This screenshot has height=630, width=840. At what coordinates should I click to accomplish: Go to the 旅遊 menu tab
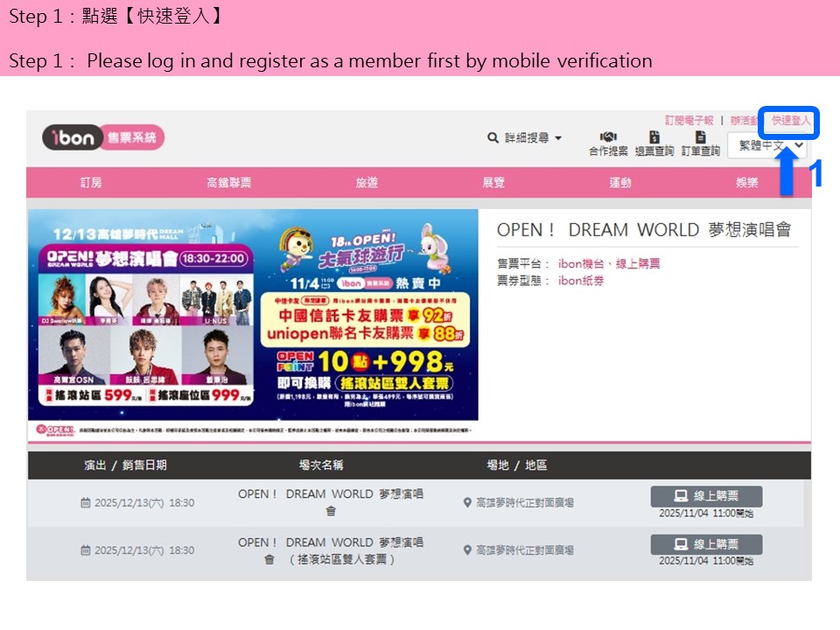(x=367, y=183)
